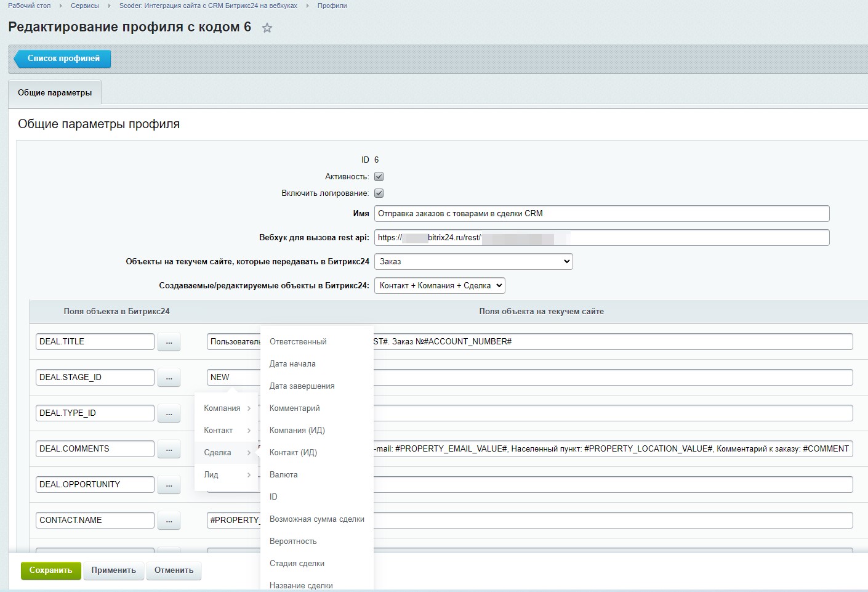Click the favorite star next to page title
The image size is (868, 592).
point(267,28)
